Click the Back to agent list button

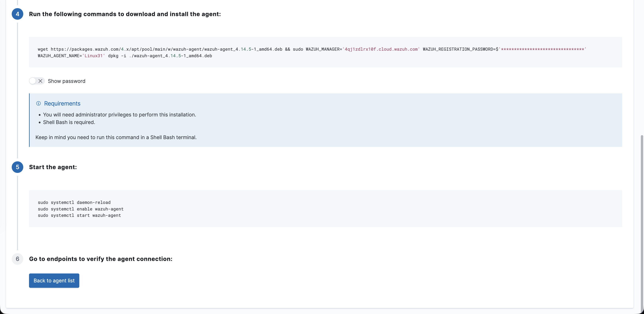[x=54, y=280]
